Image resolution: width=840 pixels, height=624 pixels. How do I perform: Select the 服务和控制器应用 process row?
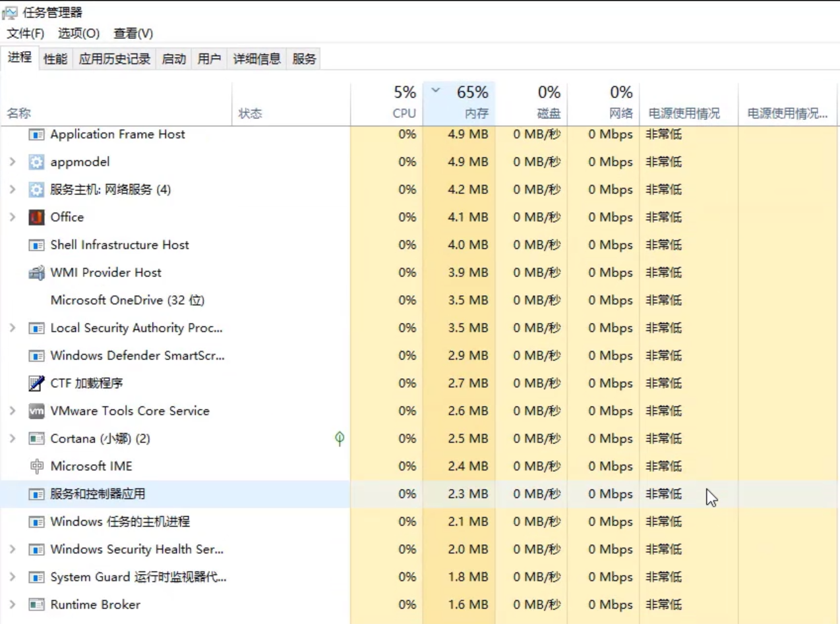(x=132, y=494)
